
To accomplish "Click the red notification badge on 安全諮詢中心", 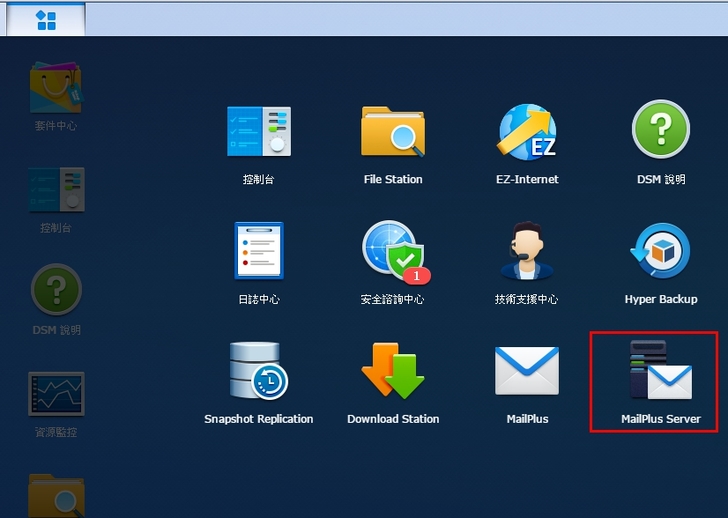I will [x=417, y=276].
